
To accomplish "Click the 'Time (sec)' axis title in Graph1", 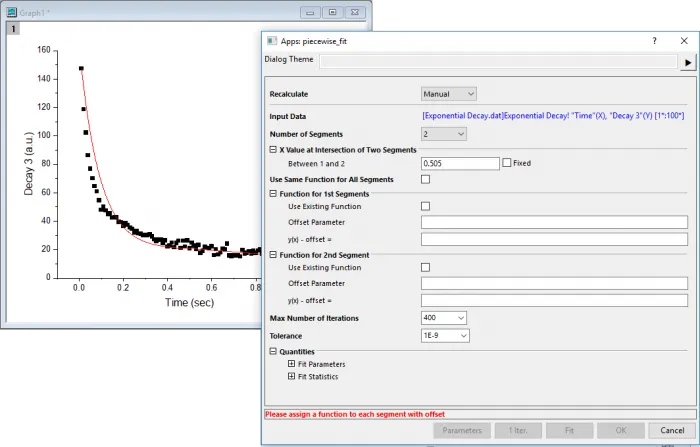I will click(x=189, y=303).
